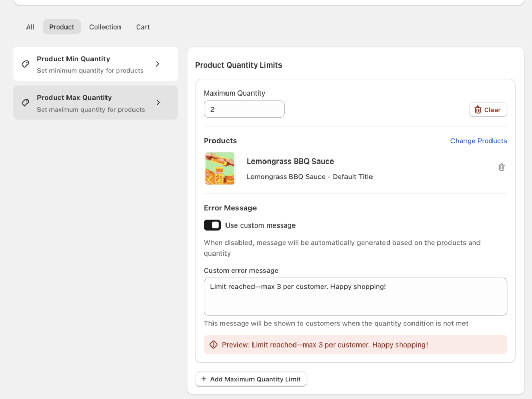
Task: Expand the Product Min Quantity chevron
Action: tap(158, 64)
